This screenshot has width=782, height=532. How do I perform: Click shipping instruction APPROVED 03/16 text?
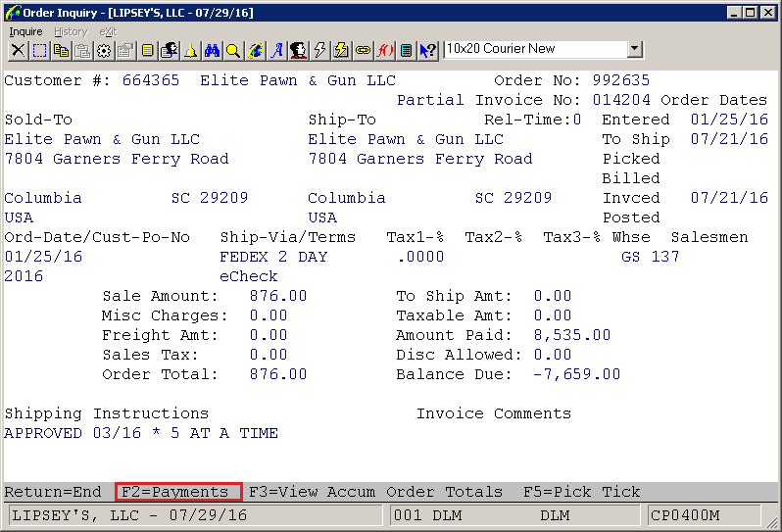tap(141, 433)
